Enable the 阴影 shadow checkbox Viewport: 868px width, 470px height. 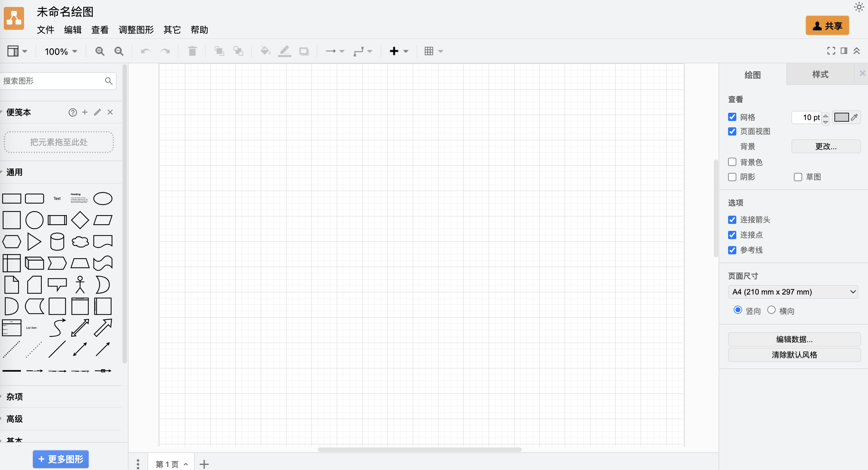[x=732, y=177]
